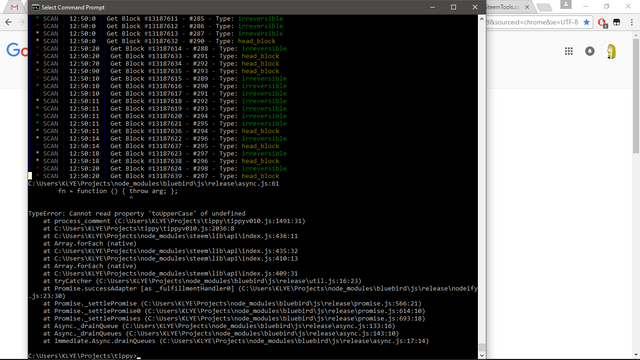The image size is (640, 360).
Task: Click the 'Promise.successAdapter' stack trace line
Action: (253, 292)
